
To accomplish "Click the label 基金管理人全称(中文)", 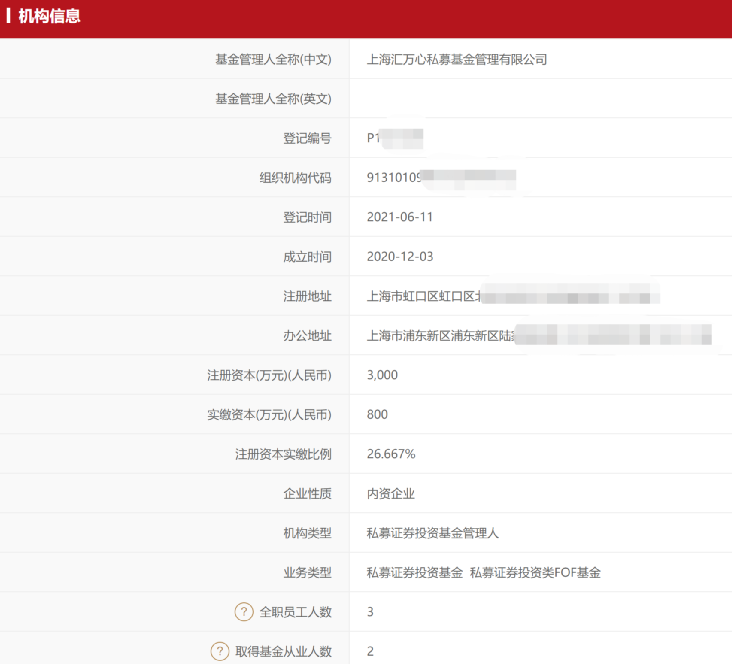I will tap(273, 60).
